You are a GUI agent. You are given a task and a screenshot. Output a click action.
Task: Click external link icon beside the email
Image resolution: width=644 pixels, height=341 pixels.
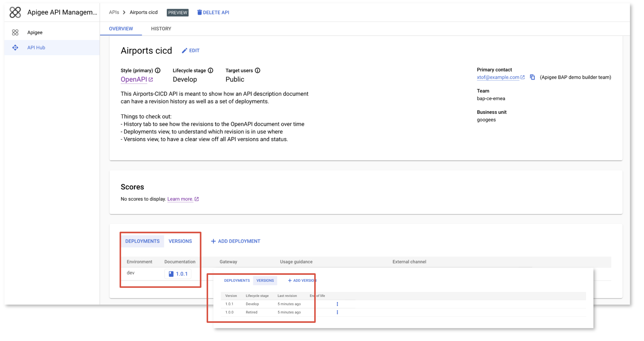pos(522,77)
